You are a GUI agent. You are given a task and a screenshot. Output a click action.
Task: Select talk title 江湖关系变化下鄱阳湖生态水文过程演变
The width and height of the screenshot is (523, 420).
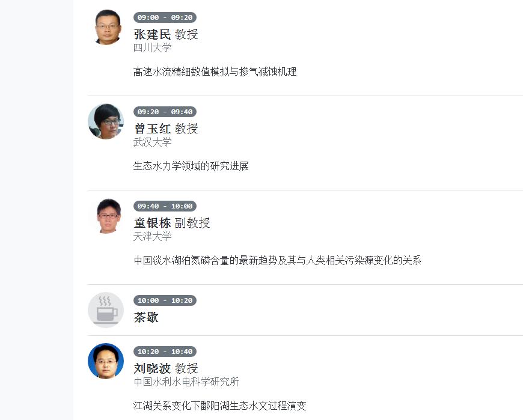pos(219,406)
